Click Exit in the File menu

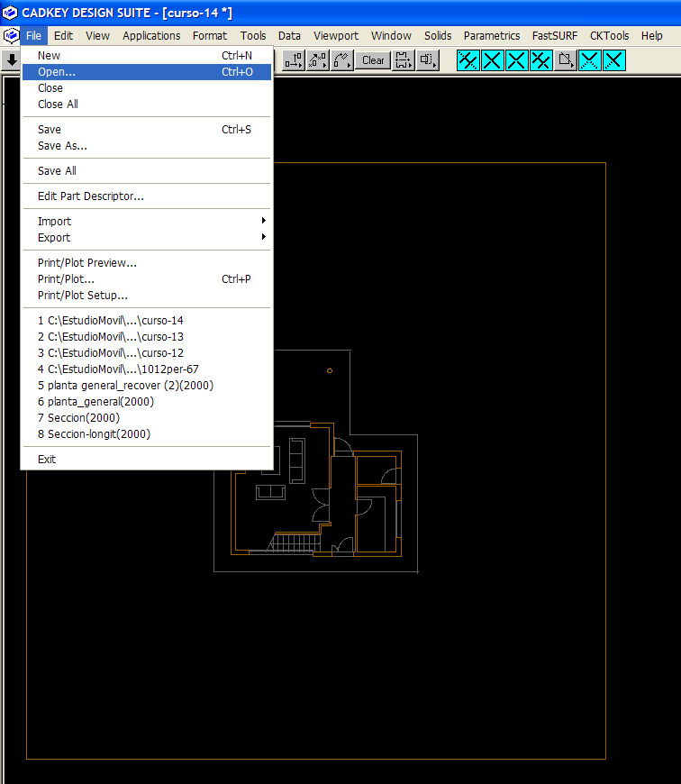point(47,460)
